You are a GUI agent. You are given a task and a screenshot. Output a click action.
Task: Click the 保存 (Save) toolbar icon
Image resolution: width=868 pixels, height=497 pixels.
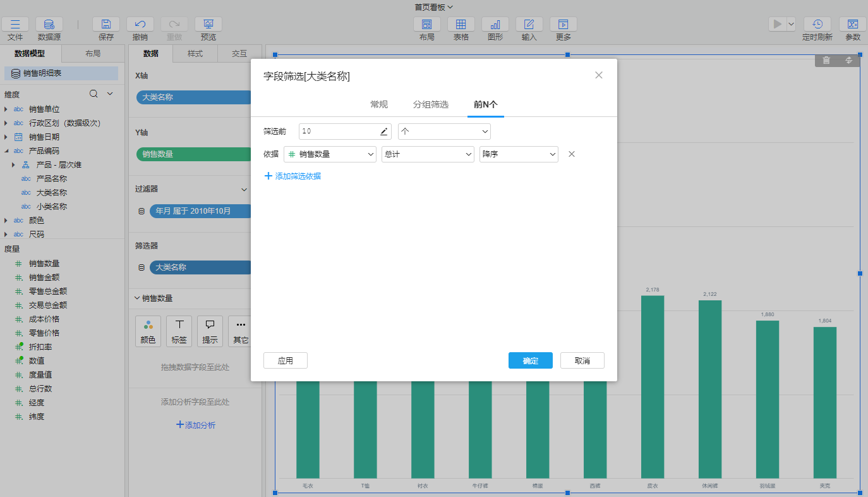point(106,25)
